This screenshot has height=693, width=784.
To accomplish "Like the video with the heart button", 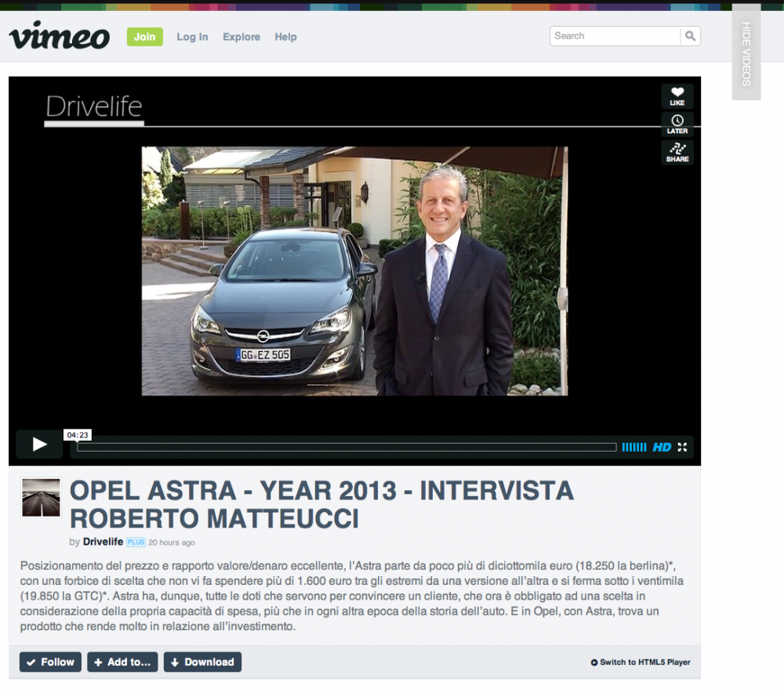I will click(677, 96).
